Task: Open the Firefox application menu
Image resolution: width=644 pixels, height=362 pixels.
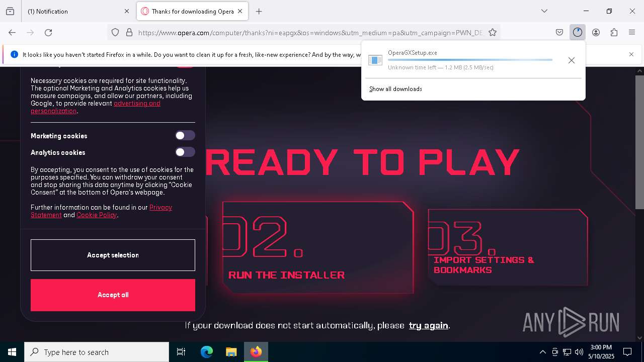Action: pos(632,32)
